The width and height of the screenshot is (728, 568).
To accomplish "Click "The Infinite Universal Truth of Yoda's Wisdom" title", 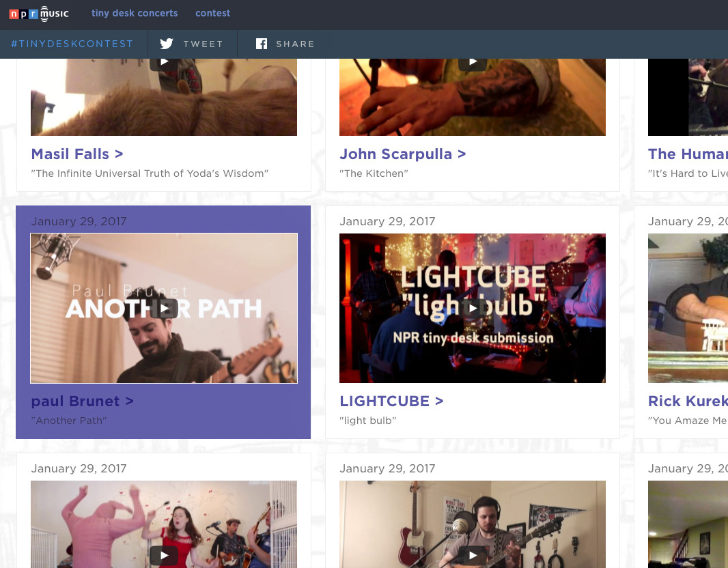I will [x=150, y=173].
